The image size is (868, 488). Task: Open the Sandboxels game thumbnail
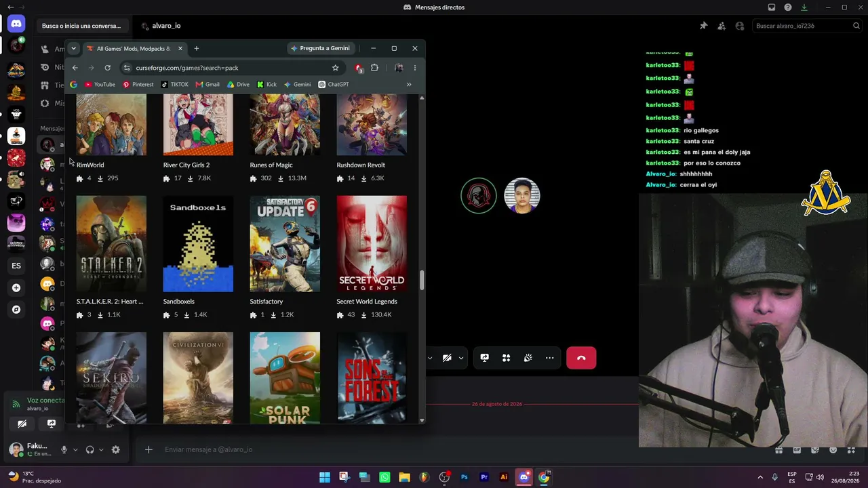tap(198, 244)
